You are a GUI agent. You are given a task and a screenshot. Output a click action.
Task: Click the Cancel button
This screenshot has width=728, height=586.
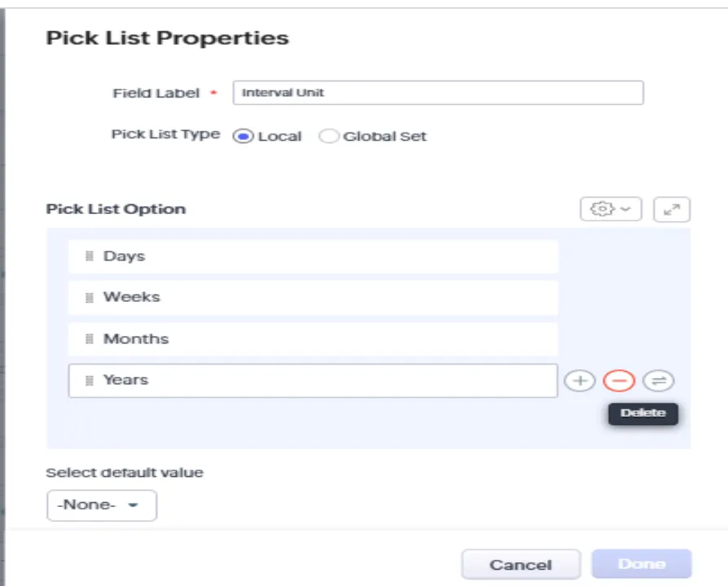[x=521, y=565]
